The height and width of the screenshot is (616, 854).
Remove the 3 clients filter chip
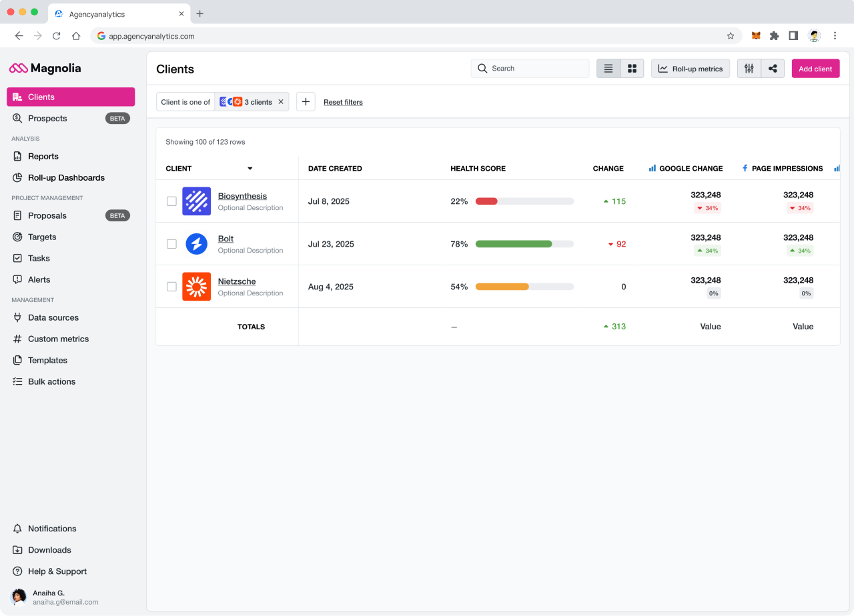(281, 102)
